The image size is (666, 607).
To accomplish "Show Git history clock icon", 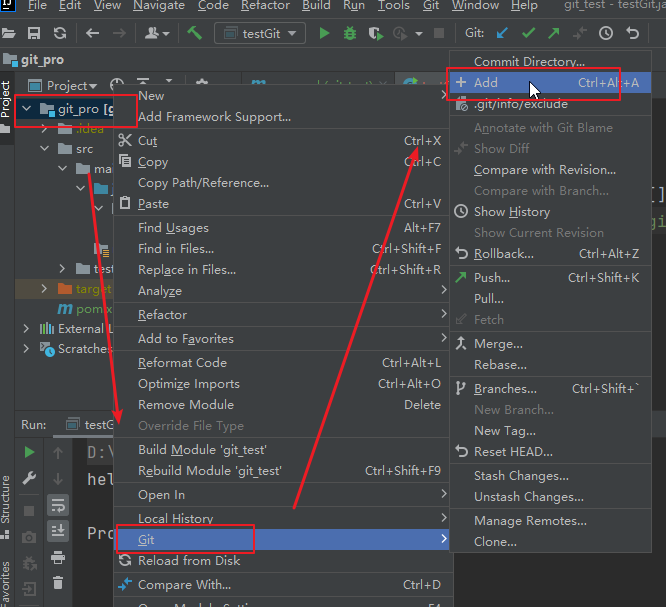I will [606, 33].
